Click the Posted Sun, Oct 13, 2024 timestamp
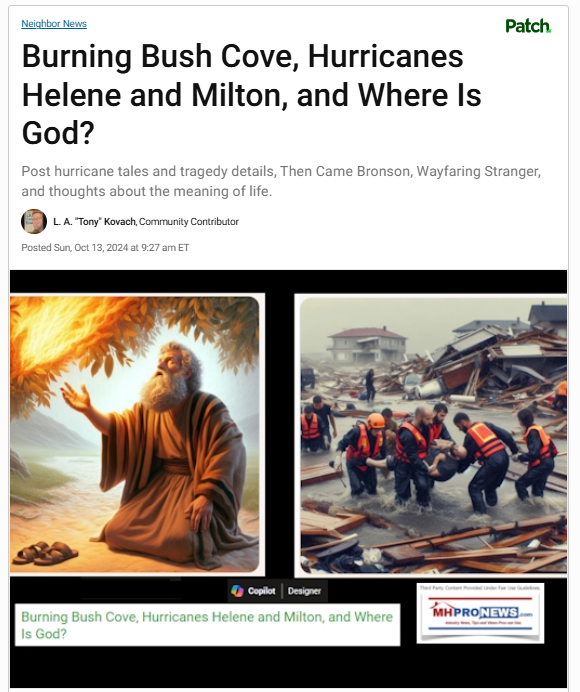 (105, 248)
